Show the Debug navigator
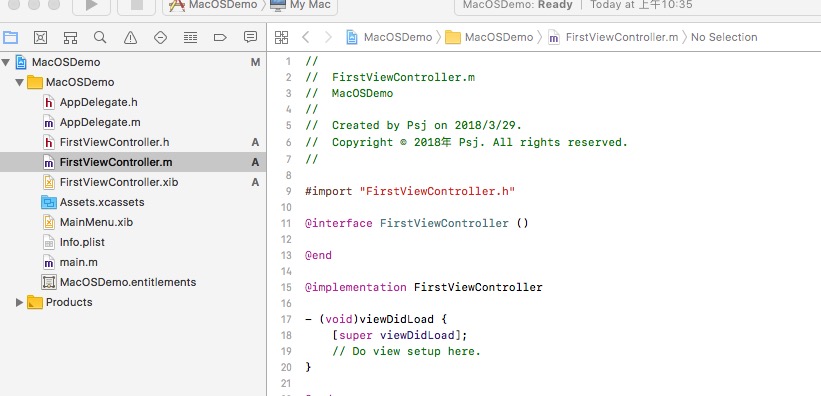 (191, 37)
